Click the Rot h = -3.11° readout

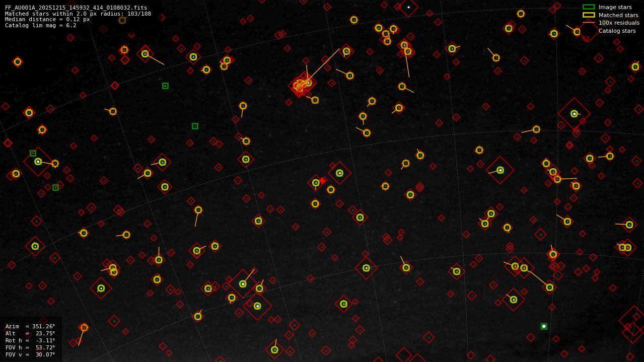(30, 340)
